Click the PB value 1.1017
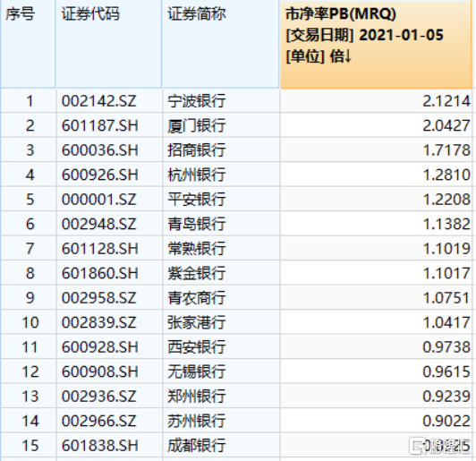This screenshot has width=476, height=461. [x=446, y=273]
